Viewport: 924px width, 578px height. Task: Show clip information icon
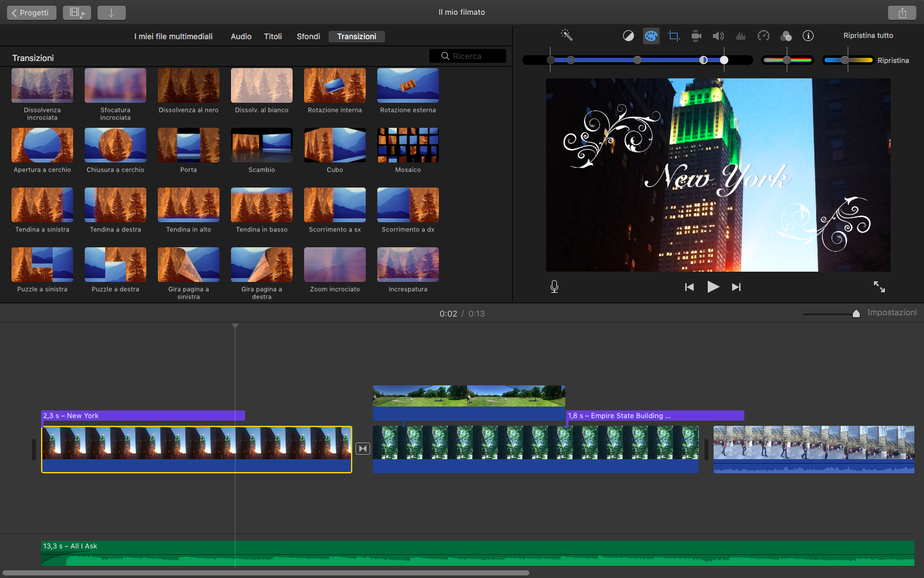point(809,36)
